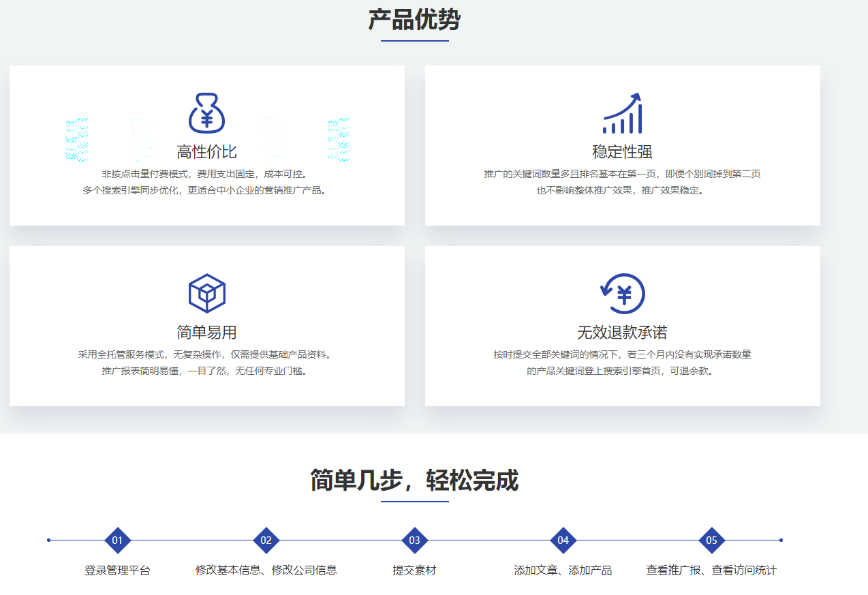Viewport: 868px width, 595px height.
Task: Click the money bag yen icon
Action: point(206,113)
